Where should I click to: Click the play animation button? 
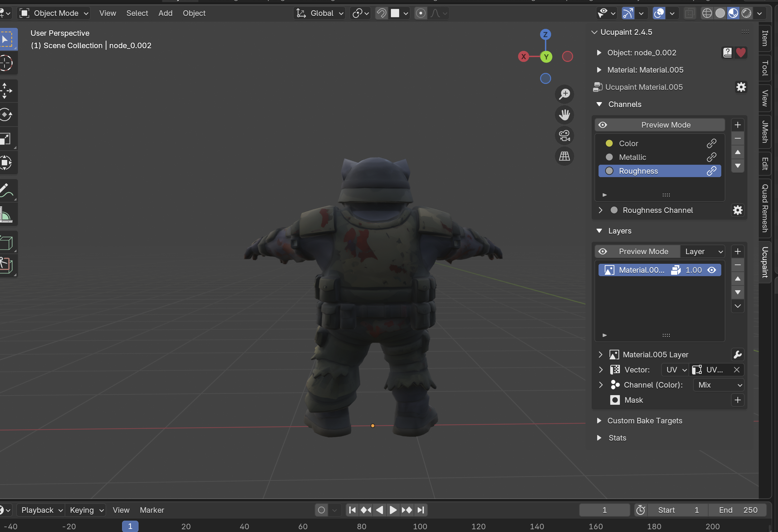(393, 510)
